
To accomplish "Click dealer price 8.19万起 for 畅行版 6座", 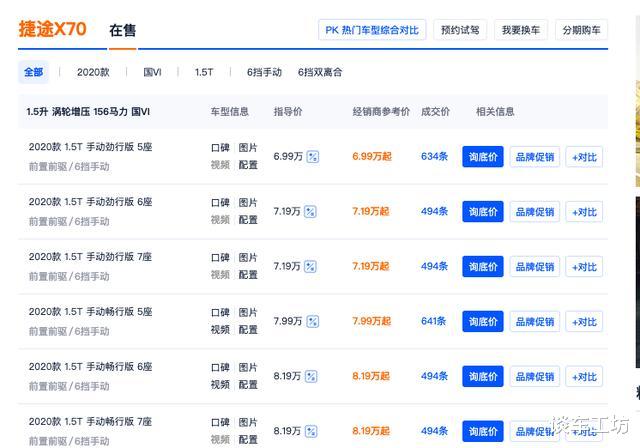I will click(x=371, y=377).
